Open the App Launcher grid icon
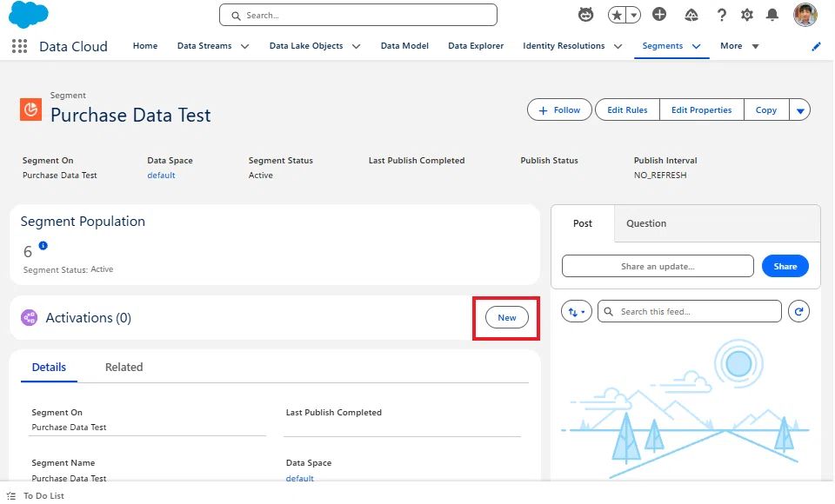The height and width of the screenshot is (504, 835). pos(20,46)
